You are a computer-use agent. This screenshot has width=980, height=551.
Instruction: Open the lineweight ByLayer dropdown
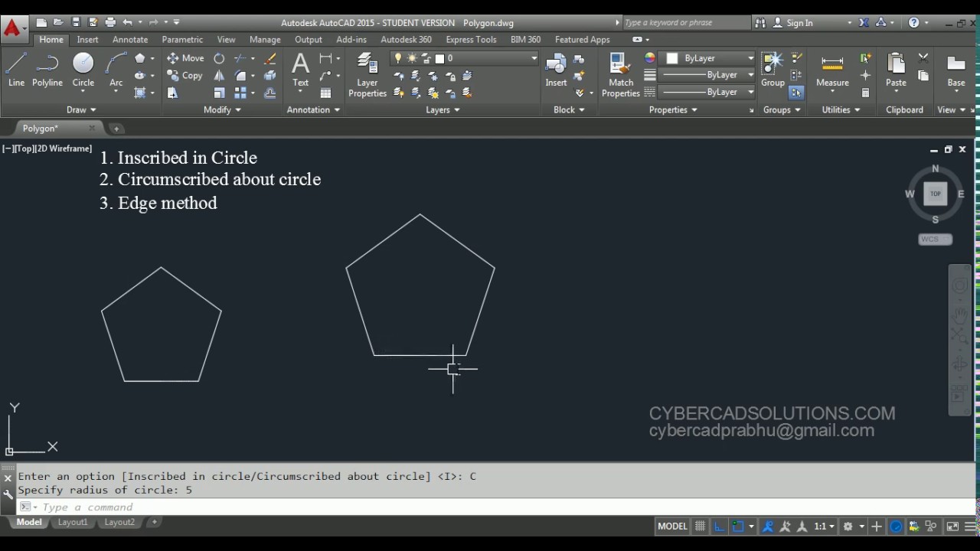(x=708, y=75)
